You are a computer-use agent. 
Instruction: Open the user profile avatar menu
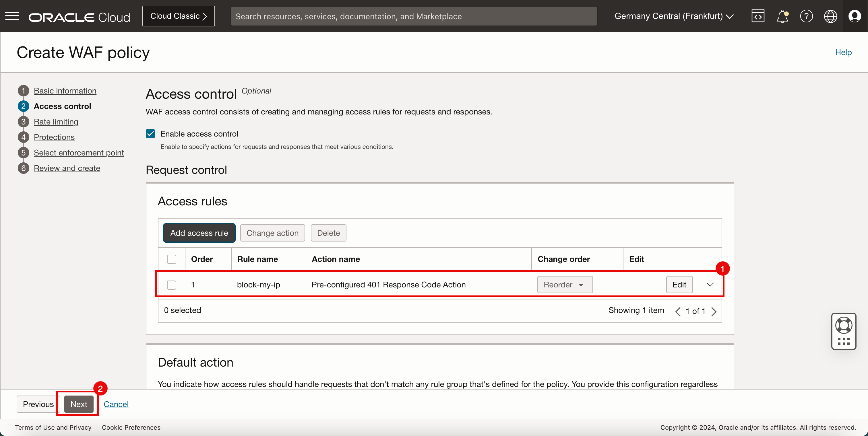click(x=855, y=16)
